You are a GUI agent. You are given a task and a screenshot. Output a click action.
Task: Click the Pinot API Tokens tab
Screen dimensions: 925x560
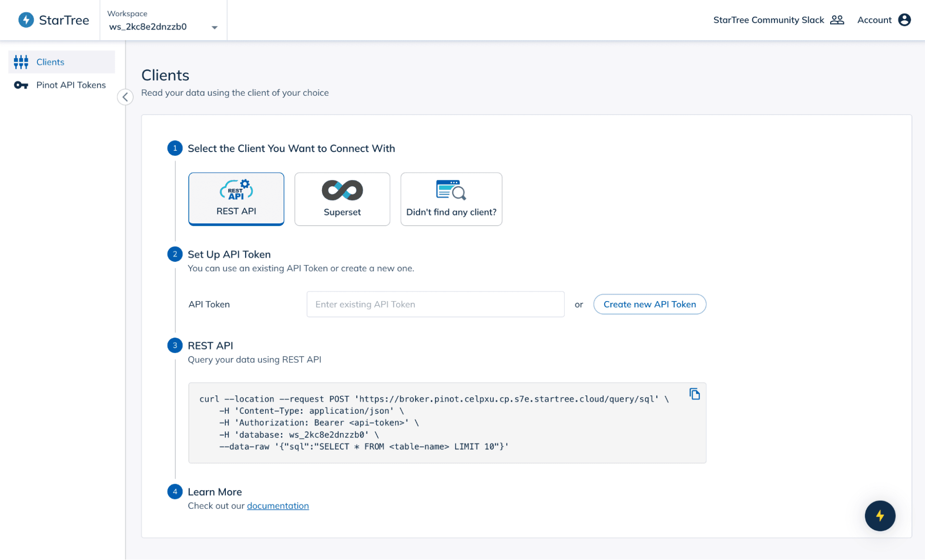(70, 85)
